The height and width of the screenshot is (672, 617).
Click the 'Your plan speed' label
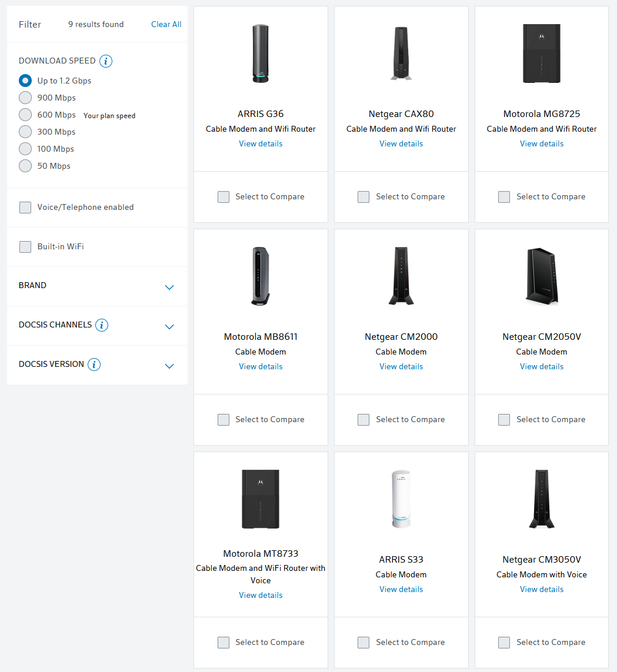click(109, 116)
